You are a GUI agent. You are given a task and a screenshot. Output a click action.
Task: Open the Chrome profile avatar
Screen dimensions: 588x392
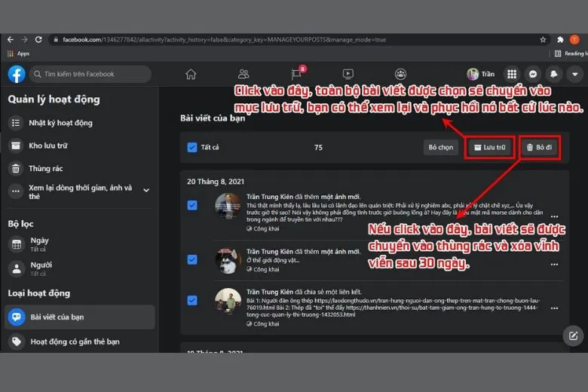(574, 39)
